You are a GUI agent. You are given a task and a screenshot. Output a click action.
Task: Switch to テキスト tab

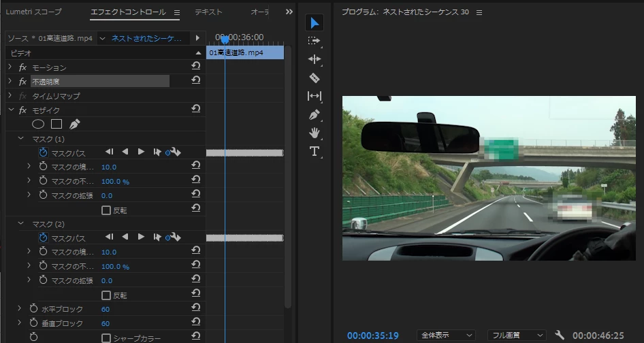(x=208, y=12)
